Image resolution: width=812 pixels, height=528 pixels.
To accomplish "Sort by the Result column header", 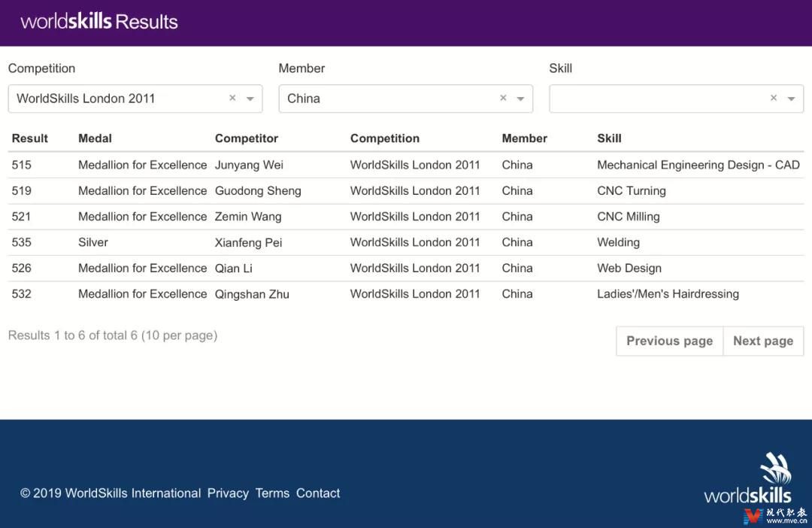I will pyautogui.click(x=30, y=138).
